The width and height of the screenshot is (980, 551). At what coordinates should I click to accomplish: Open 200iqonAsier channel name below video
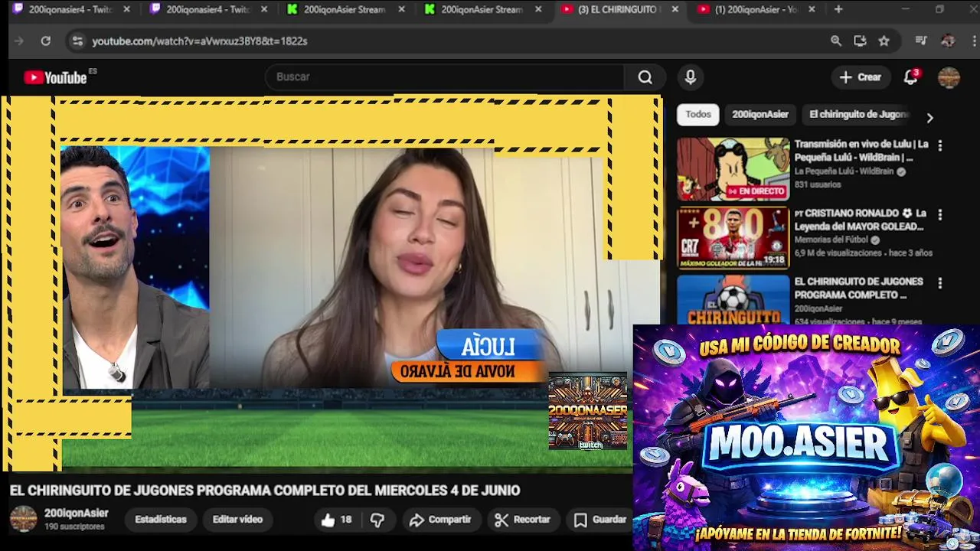(x=76, y=514)
